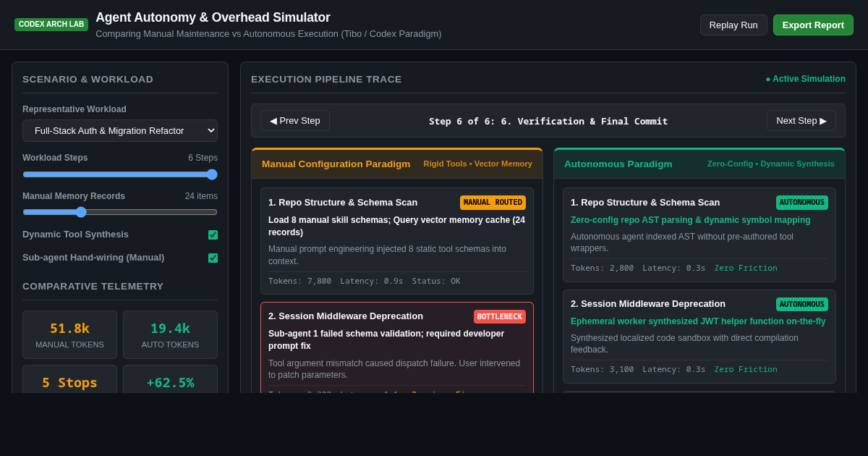
Task: Adjust the Workload Steps slider
Action: (120, 174)
